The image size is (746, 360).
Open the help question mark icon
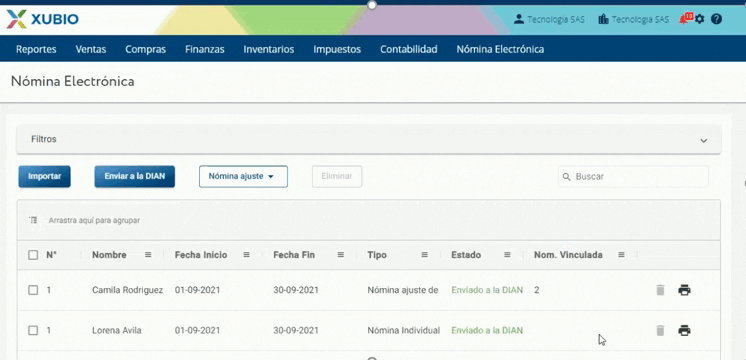716,19
